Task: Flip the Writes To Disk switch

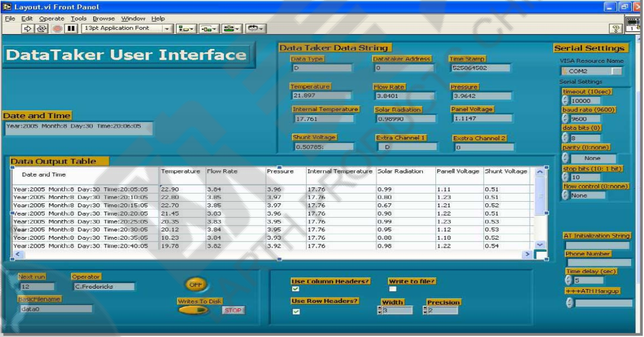Action: 194,310
